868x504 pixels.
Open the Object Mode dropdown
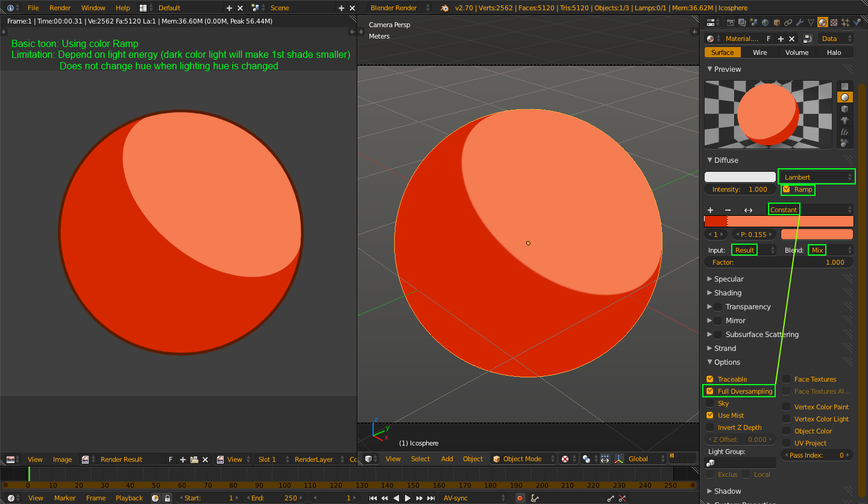click(523, 459)
